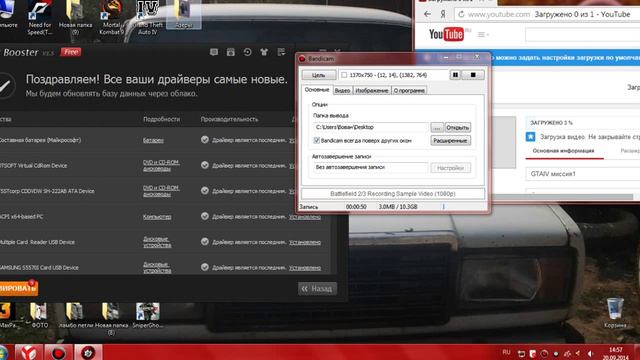Open the Driver Booster toolbox icon
Screen dimensions: 640x360
[x=231, y=52]
